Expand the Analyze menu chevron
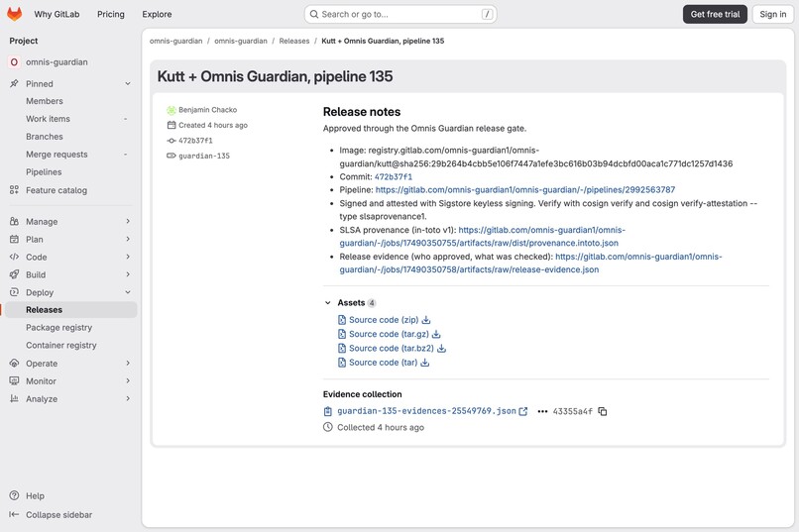This screenshot has height=532, width=799. click(x=128, y=398)
